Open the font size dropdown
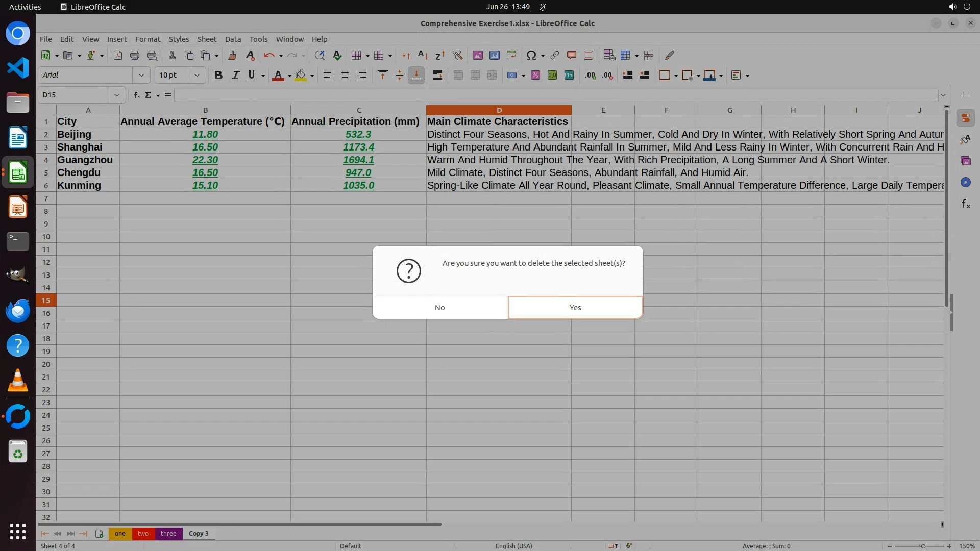The width and height of the screenshot is (980, 551). click(x=197, y=75)
